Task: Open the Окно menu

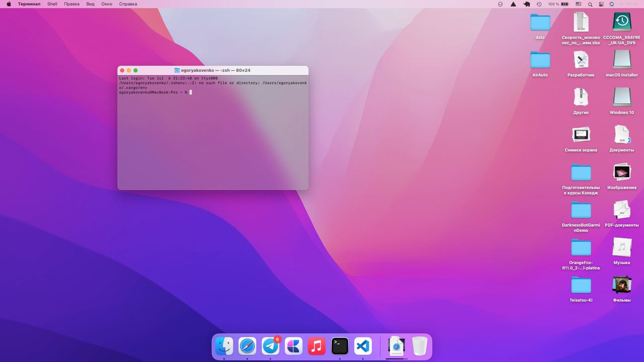Action: [x=107, y=4]
